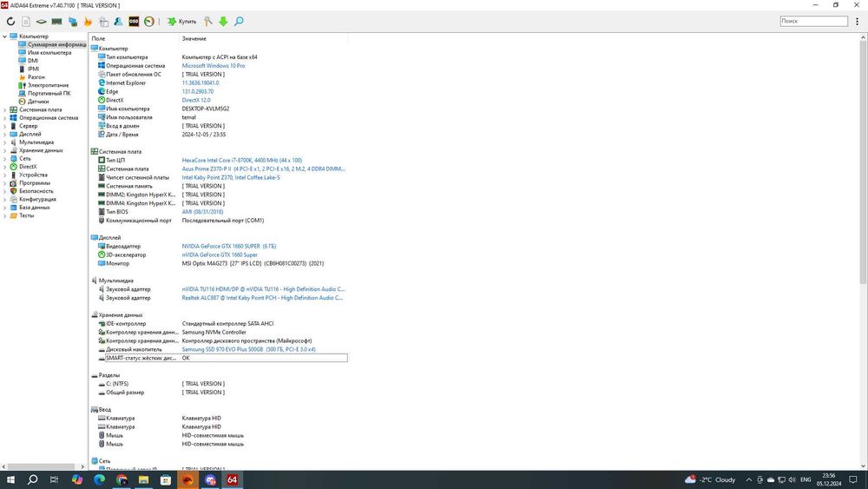Screen dimensions: 868x489
Task: Expand the Сеть tree node
Action: [x=4, y=158]
